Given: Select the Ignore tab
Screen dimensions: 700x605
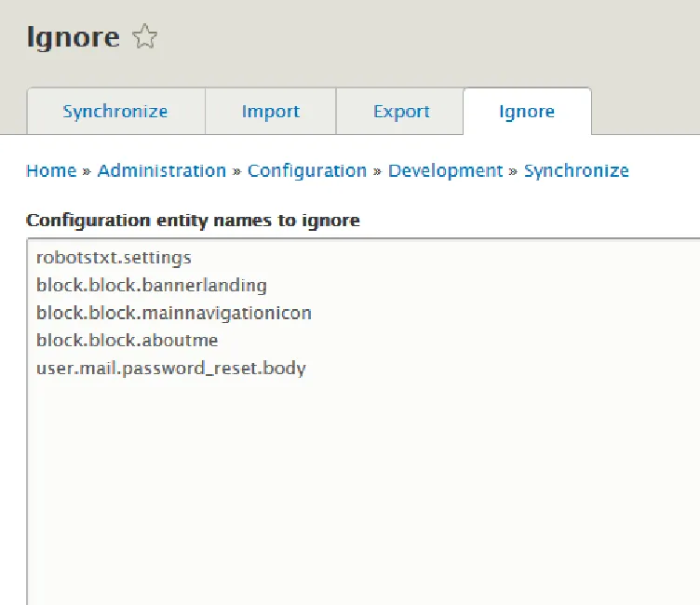Looking at the screenshot, I should pyautogui.click(x=527, y=111).
